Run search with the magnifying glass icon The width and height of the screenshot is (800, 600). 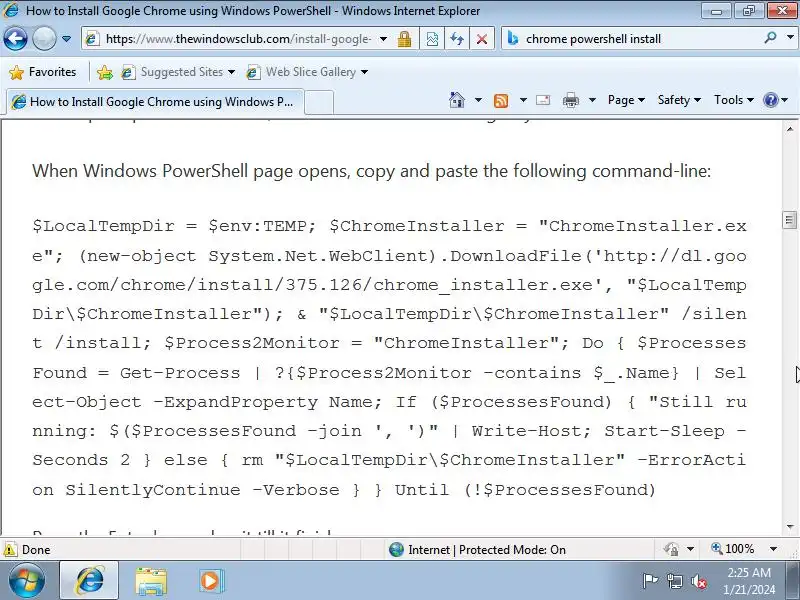click(770, 38)
